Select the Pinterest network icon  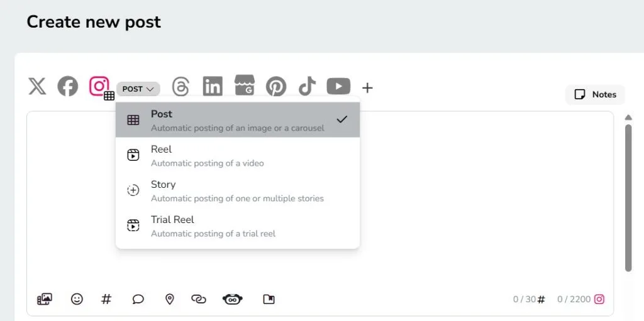pyautogui.click(x=276, y=87)
